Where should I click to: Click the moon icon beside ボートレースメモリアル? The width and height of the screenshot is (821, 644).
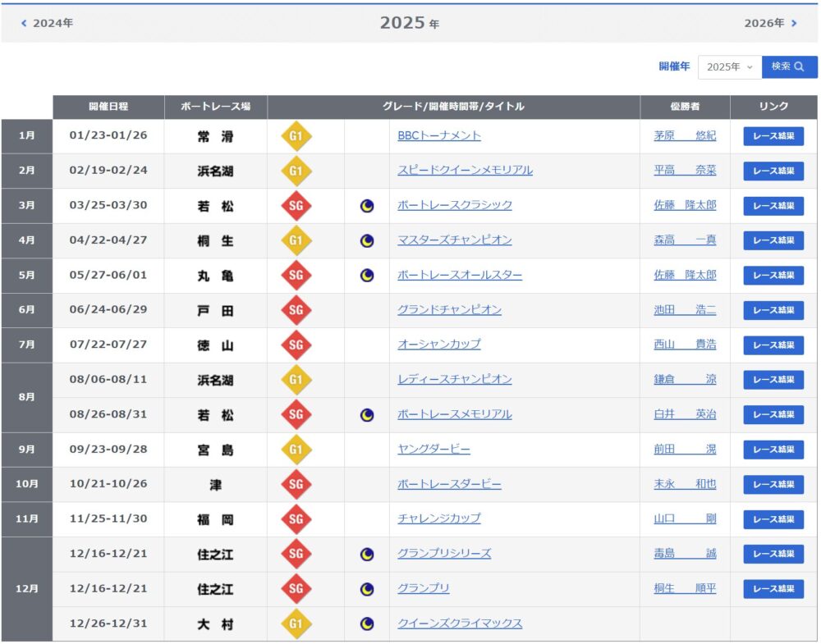tap(367, 415)
